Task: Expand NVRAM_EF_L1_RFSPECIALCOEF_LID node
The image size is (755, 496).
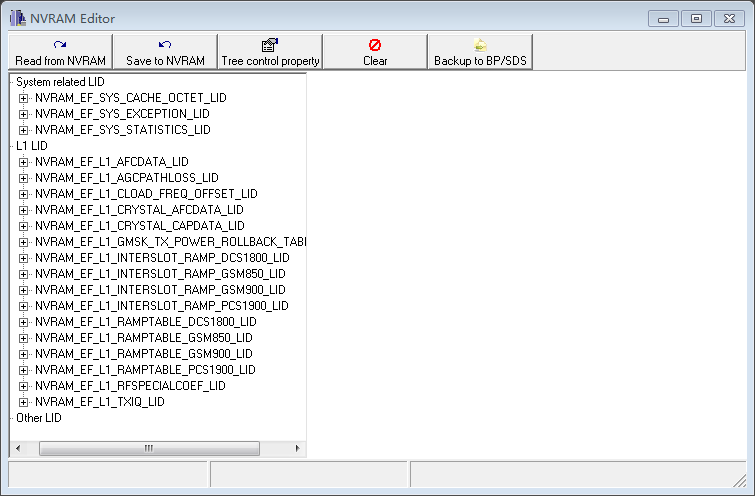Action: pyautogui.click(x=23, y=386)
